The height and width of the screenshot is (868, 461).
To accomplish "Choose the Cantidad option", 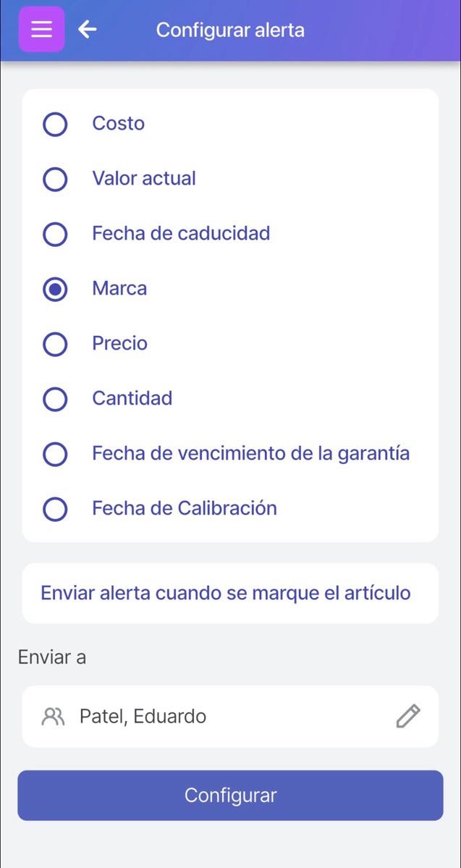I will 54,399.
